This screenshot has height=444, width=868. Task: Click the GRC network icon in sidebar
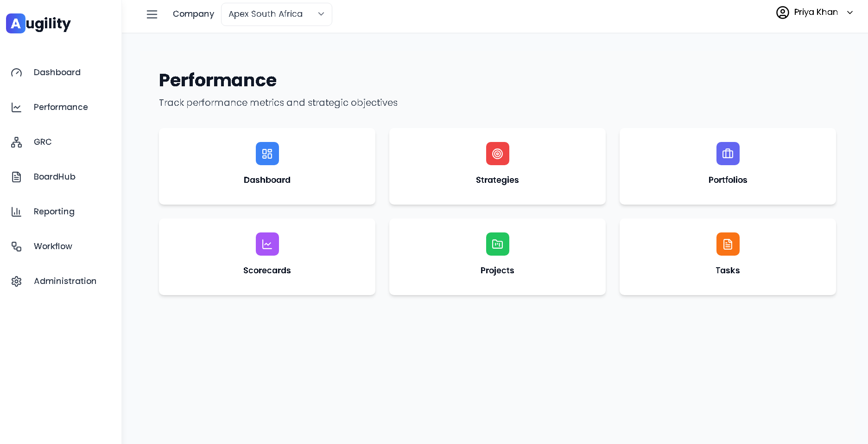[x=17, y=142]
